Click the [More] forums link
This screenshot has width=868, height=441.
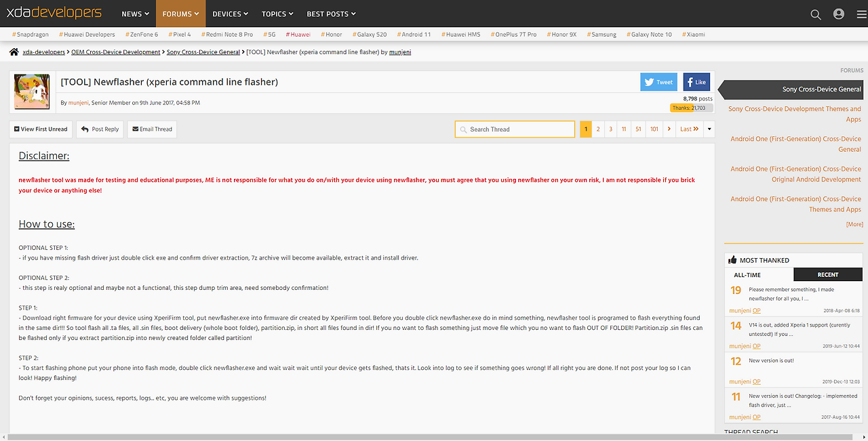(x=854, y=224)
